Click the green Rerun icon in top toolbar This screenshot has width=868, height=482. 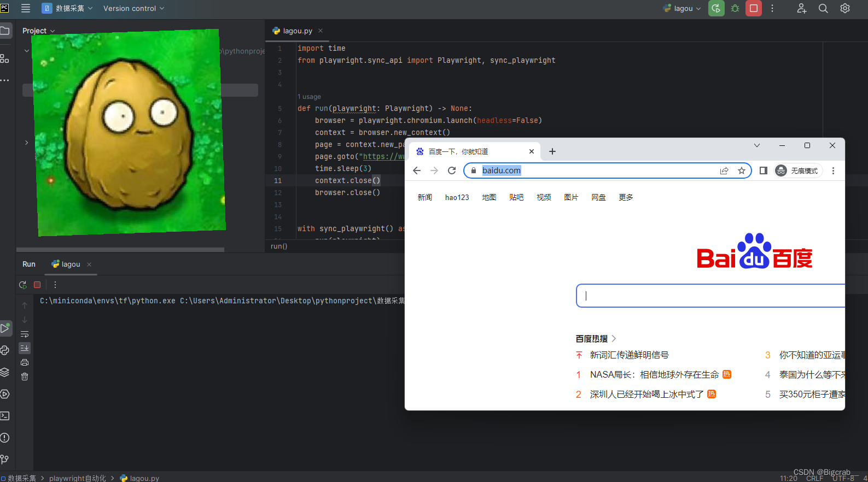(x=716, y=8)
